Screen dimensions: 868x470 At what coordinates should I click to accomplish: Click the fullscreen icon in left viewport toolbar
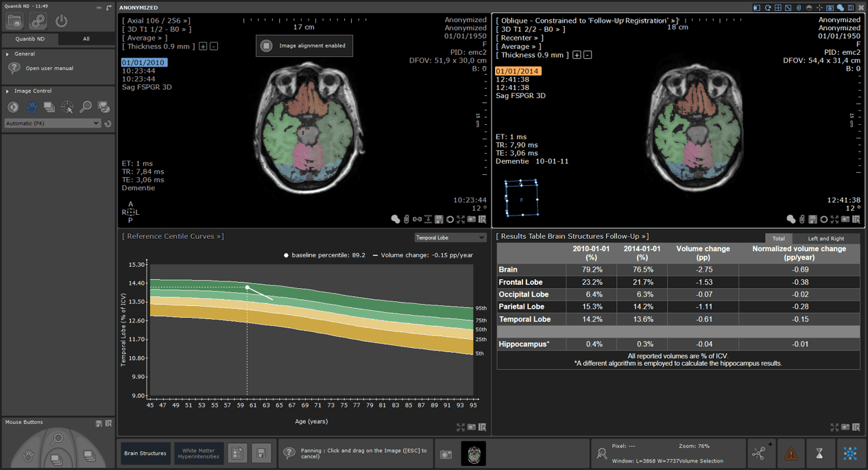(x=461, y=220)
